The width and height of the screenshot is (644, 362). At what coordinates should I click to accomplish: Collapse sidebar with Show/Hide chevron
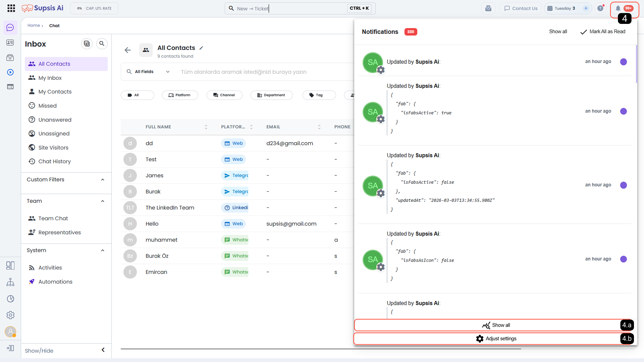pyautogui.click(x=103, y=350)
